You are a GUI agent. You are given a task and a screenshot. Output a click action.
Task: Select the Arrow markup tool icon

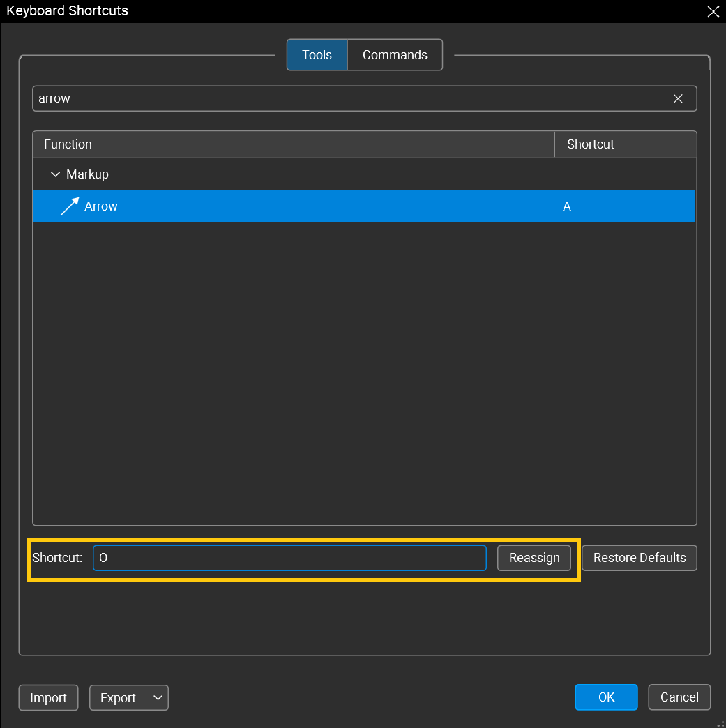click(68, 206)
